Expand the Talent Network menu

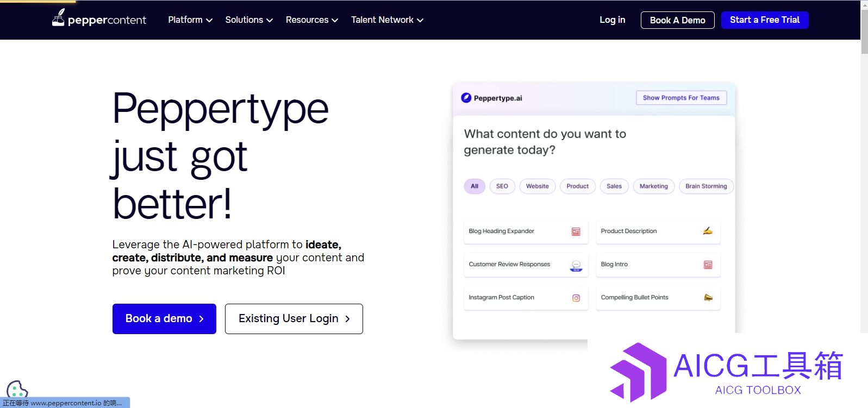click(x=387, y=20)
